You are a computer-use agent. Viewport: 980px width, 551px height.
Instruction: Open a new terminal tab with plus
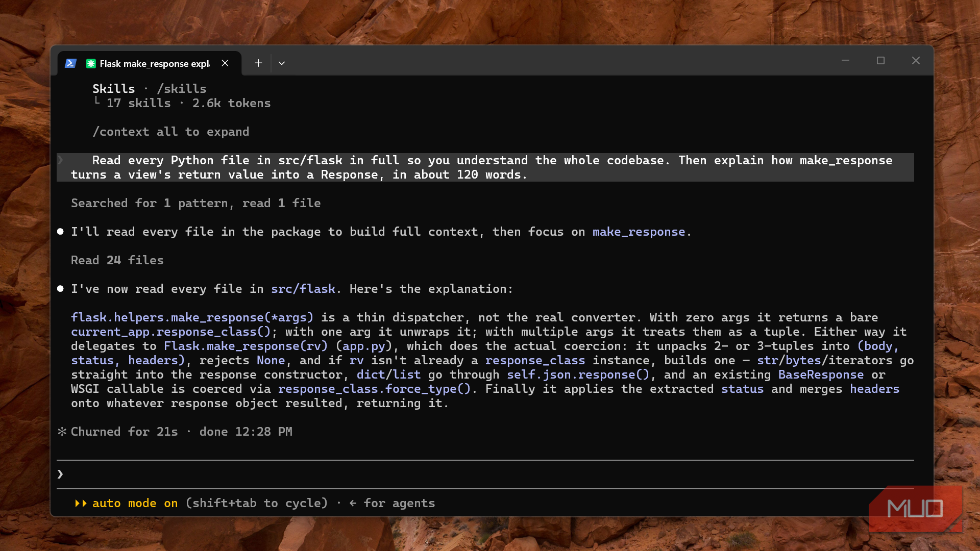[x=258, y=63]
